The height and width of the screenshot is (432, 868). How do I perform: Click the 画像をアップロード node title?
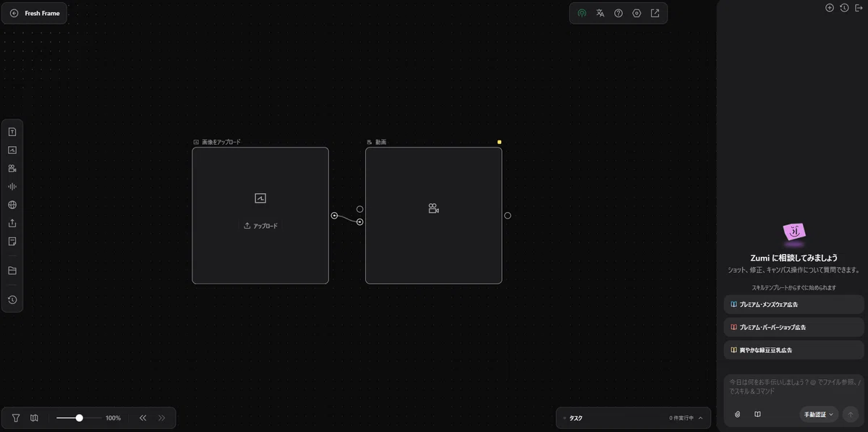click(x=221, y=142)
